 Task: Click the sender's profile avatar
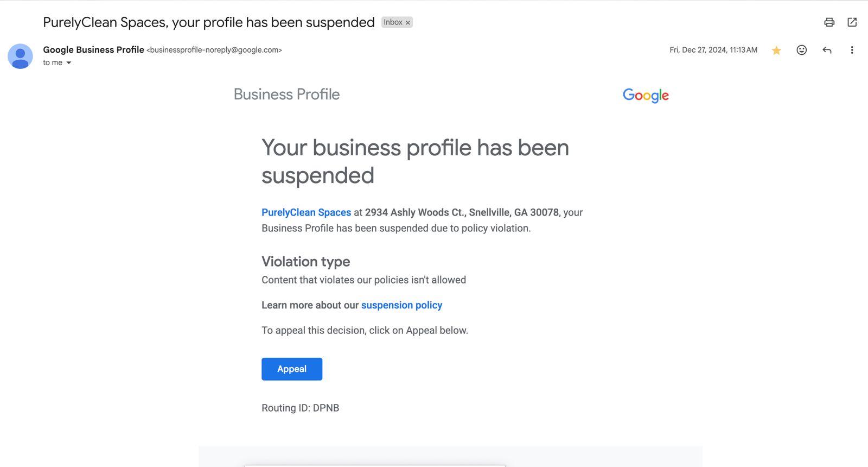[20, 56]
